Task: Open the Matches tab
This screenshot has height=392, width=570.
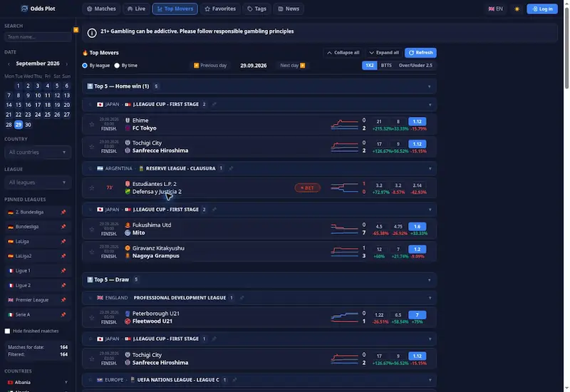Action: click(101, 9)
